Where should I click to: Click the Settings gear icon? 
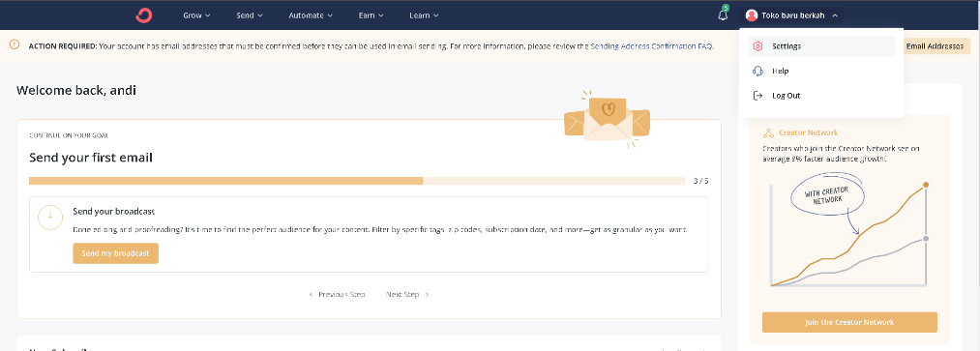point(758,46)
